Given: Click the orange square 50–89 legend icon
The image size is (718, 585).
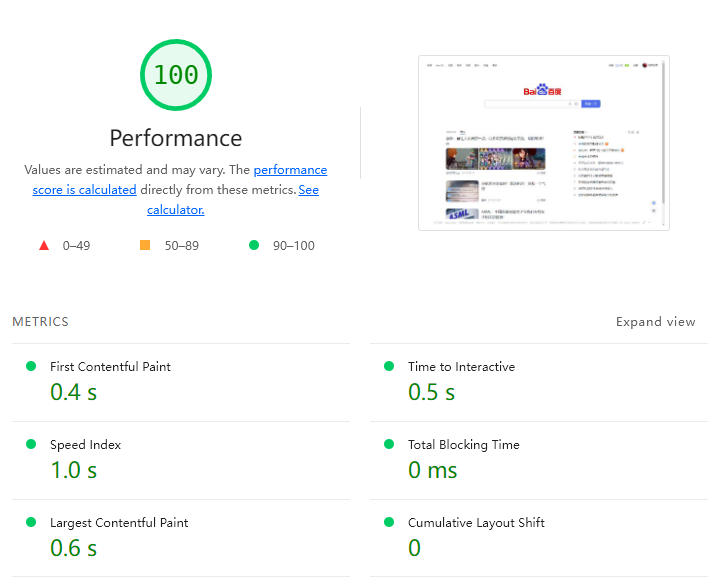Looking at the screenshot, I should click(x=145, y=245).
